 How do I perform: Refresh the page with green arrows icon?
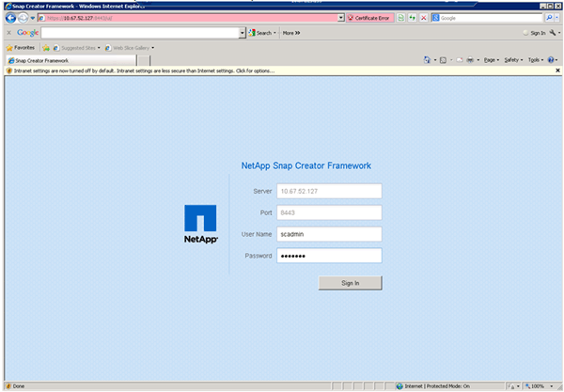[413, 18]
